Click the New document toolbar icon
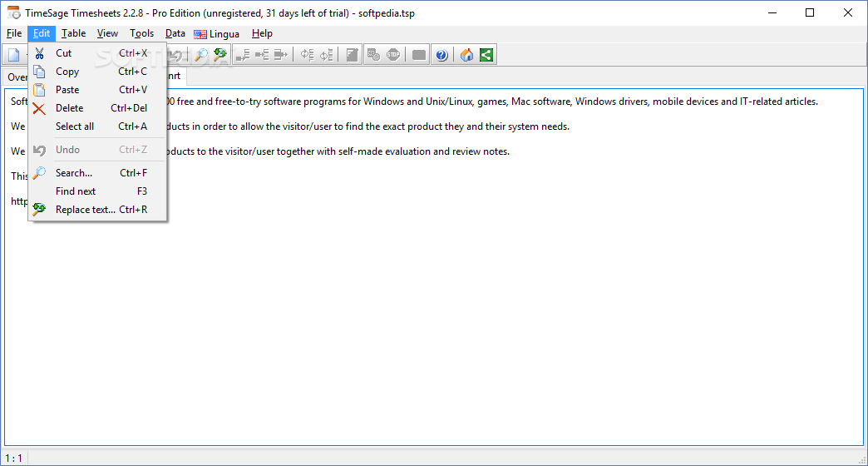868x466 pixels. 14,55
